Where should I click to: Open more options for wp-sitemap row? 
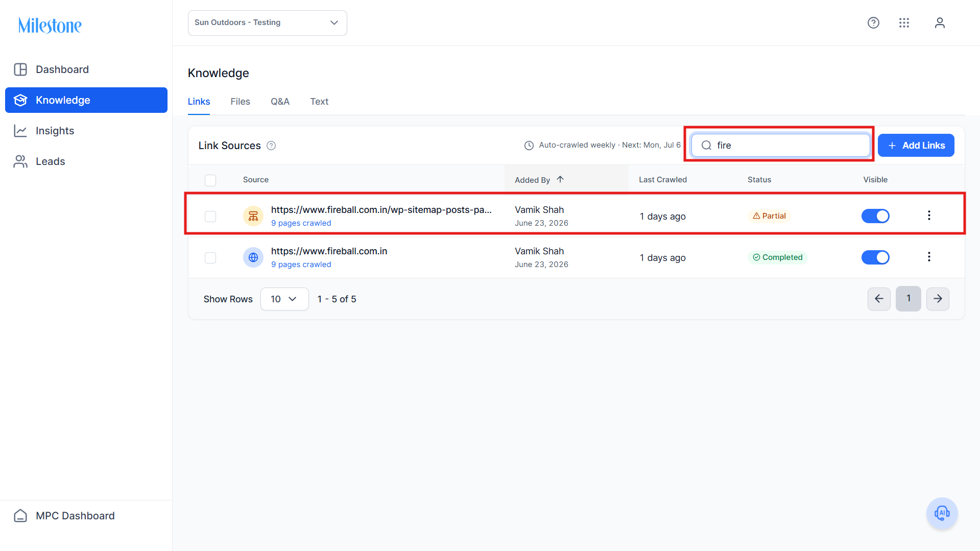(x=929, y=215)
